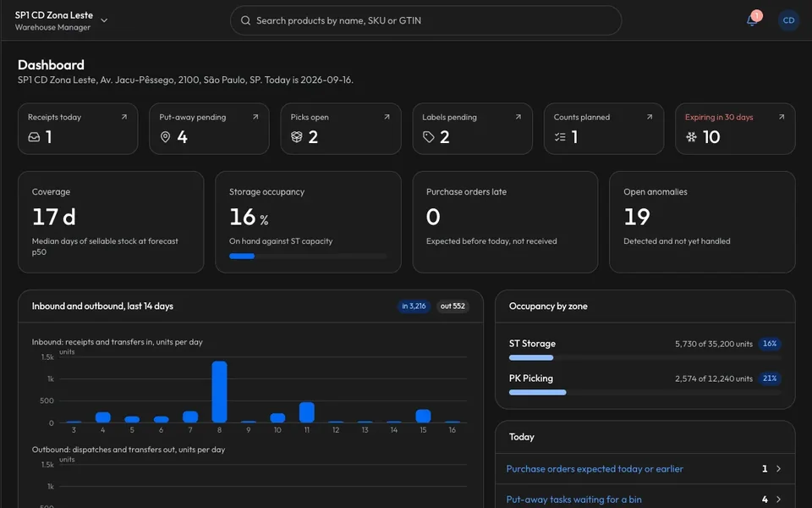The image size is (812, 508).
Task: Open Counts planned arrow icon
Action: (650, 117)
